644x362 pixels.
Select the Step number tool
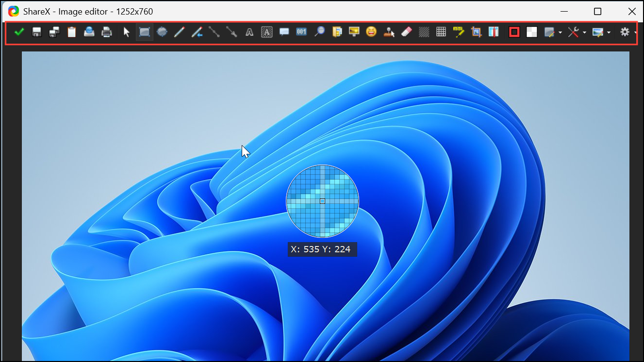pos(302,32)
